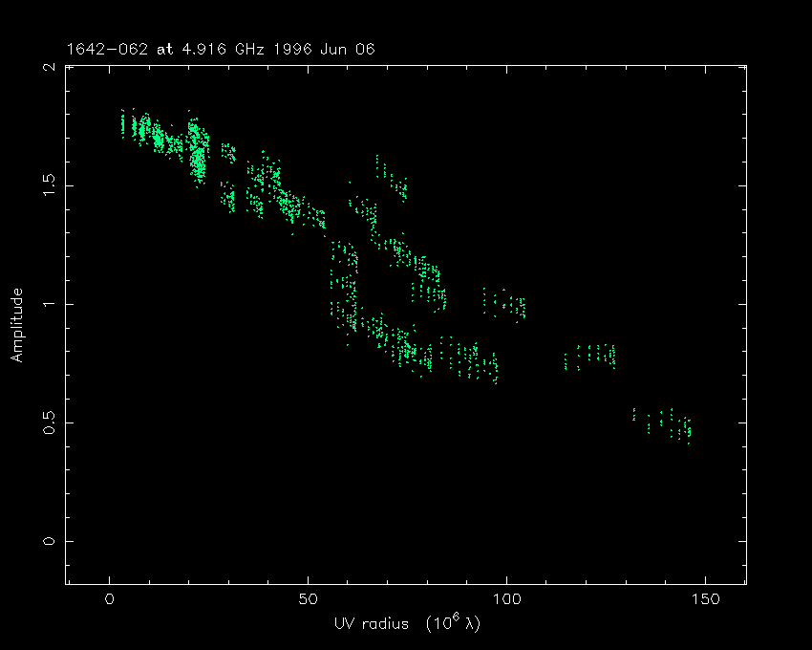Click the y-axis tick label "1"
Viewport: 812px width, 650px height.
click(48, 304)
